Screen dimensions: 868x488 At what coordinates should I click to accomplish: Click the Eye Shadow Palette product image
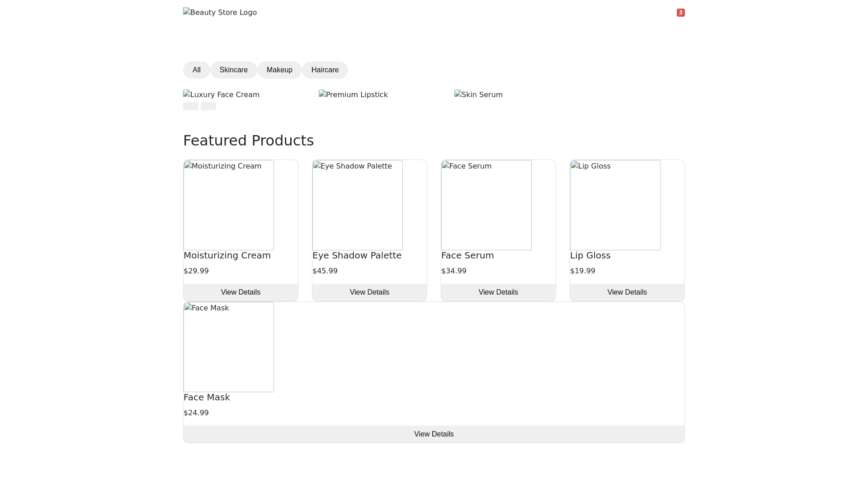tap(358, 205)
